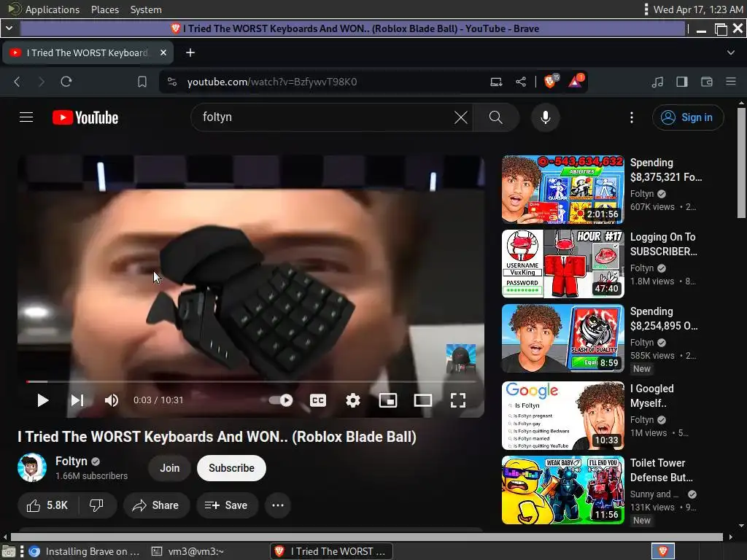Open Brave playlist music note icon
This screenshot has height=560, width=747.
[657, 82]
